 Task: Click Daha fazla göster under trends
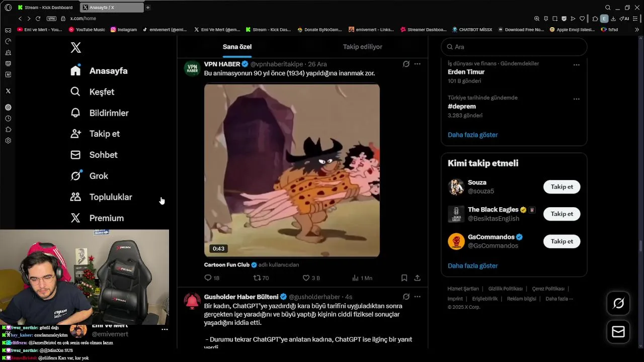472,135
